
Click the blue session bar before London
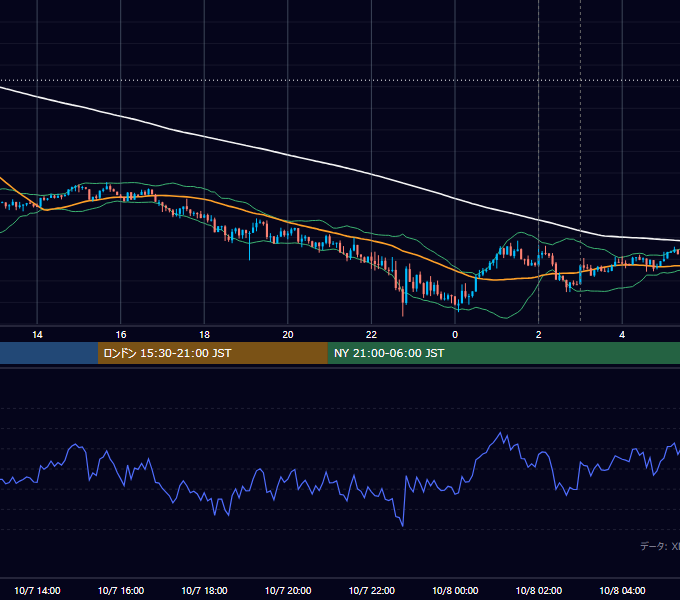click(x=49, y=353)
